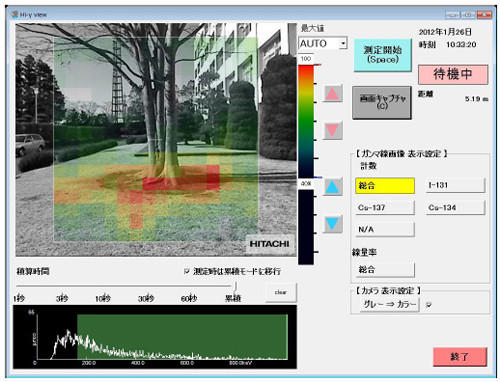The width and height of the screenshot is (500, 382).
Task: Toggle the 測定時は累積モードに移行 checkbox
Action: 187,272
